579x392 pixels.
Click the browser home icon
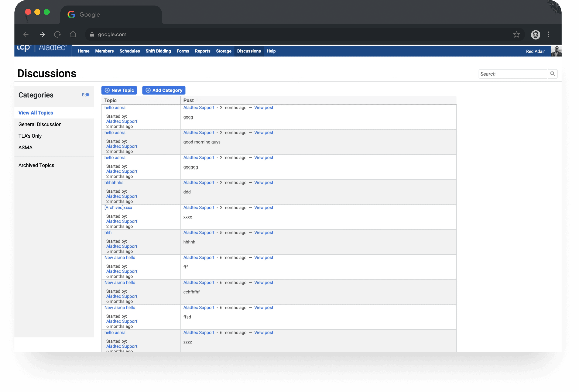tap(73, 34)
